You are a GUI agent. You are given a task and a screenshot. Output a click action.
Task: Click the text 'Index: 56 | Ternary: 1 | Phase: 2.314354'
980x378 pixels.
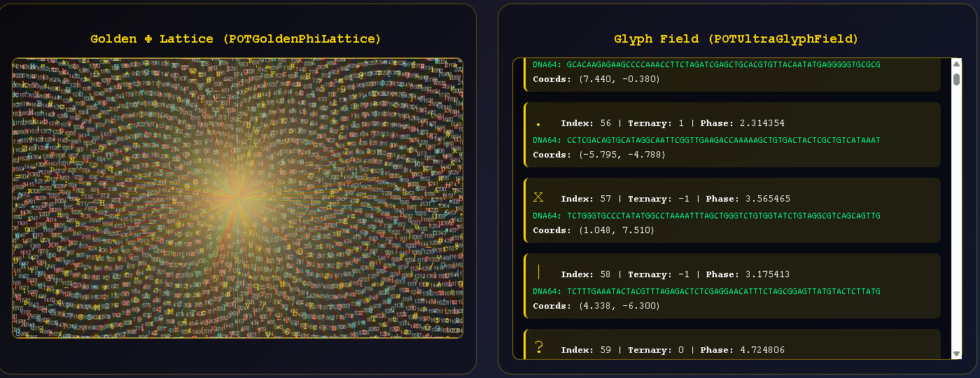[x=673, y=123]
